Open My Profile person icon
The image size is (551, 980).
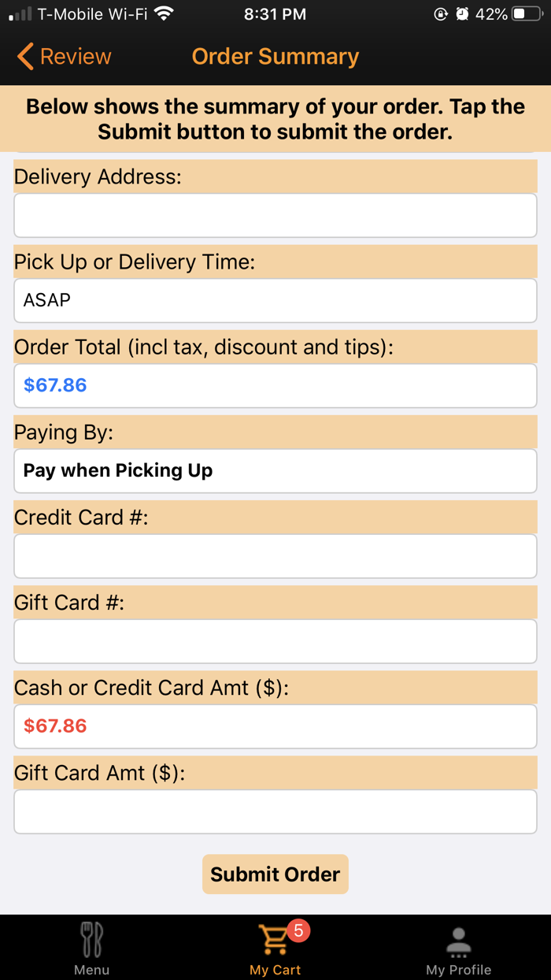[458, 939]
